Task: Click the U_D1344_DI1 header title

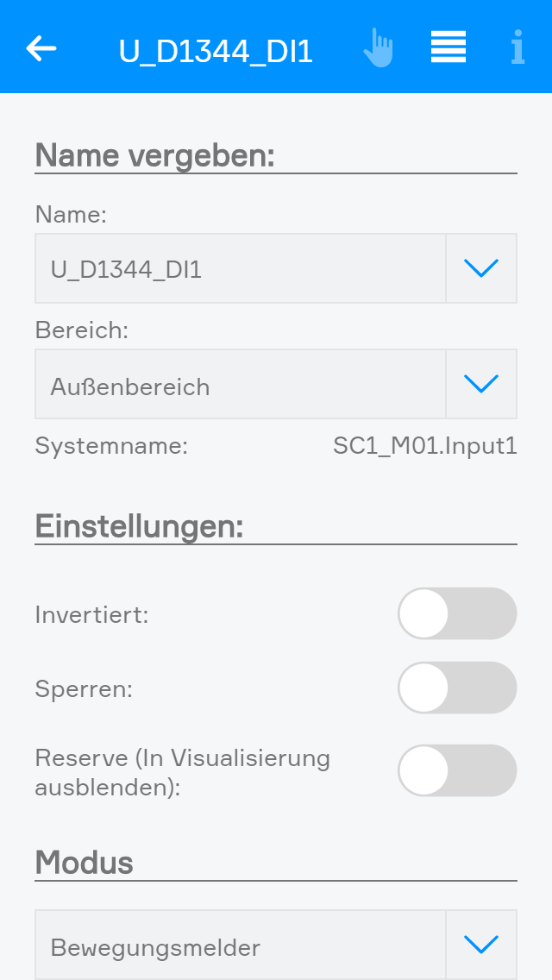Action: [x=216, y=52]
